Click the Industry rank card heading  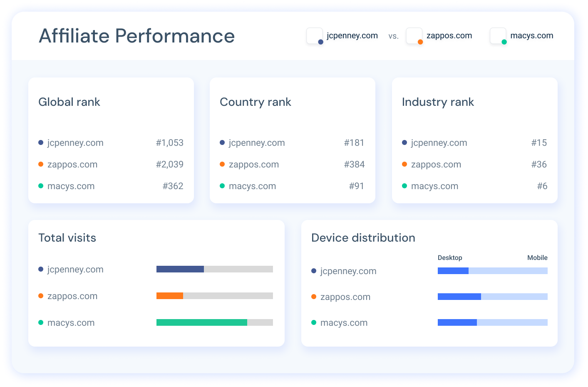[x=438, y=102]
